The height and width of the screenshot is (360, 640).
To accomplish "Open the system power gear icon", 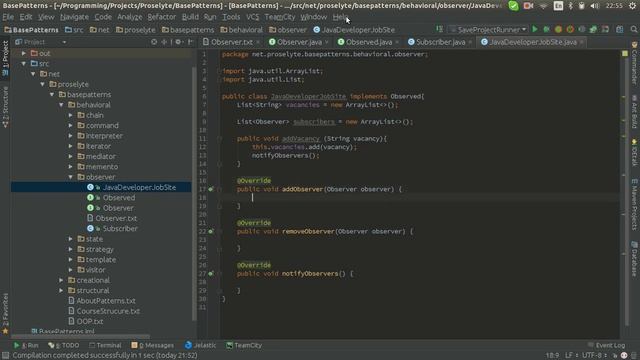I will point(632,6).
